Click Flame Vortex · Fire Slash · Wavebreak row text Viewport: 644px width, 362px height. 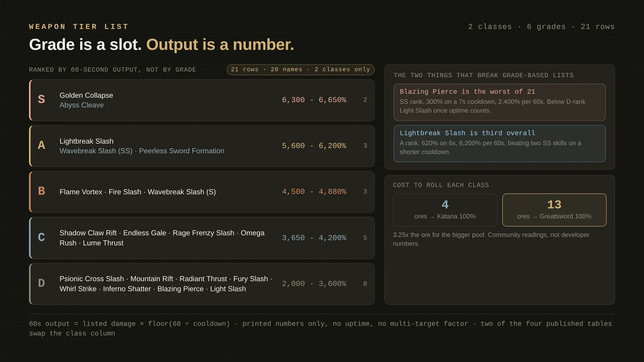click(x=138, y=192)
